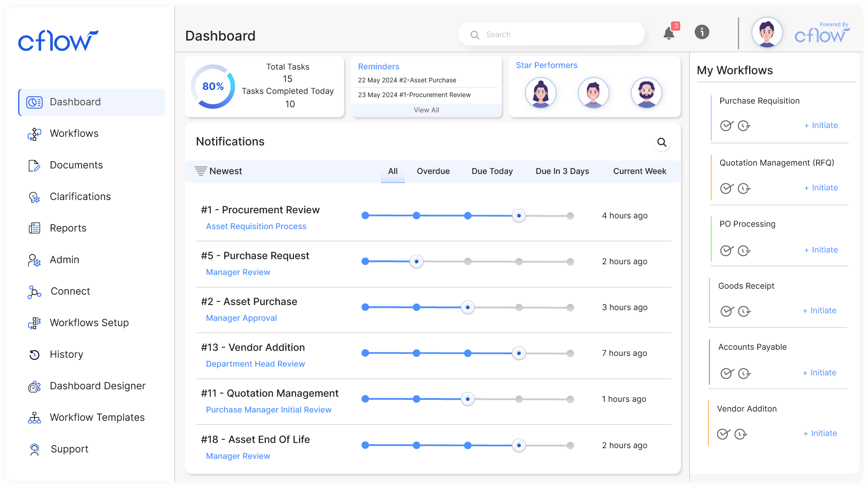868x488 pixels.
Task: Expand View All under Reminders
Action: pyautogui.click(x=426, y=110)
